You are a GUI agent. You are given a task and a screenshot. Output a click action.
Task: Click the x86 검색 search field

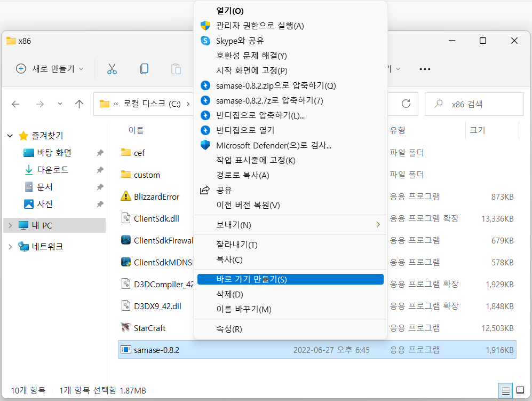474,104
